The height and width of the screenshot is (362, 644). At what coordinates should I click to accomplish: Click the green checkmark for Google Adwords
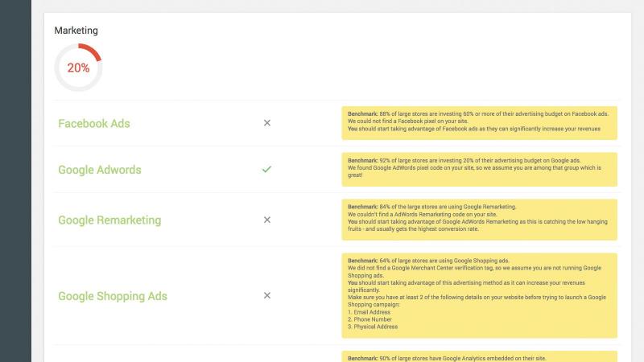pos(267,169)
